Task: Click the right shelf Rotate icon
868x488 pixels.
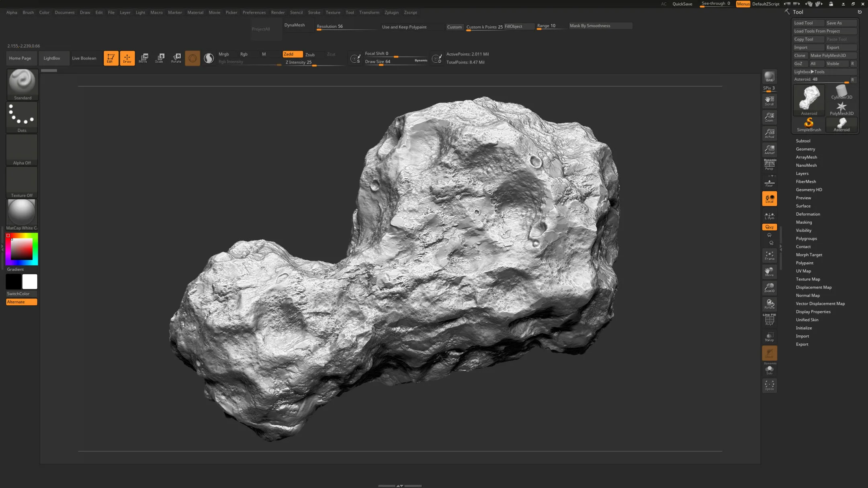Action: point(769,304)
